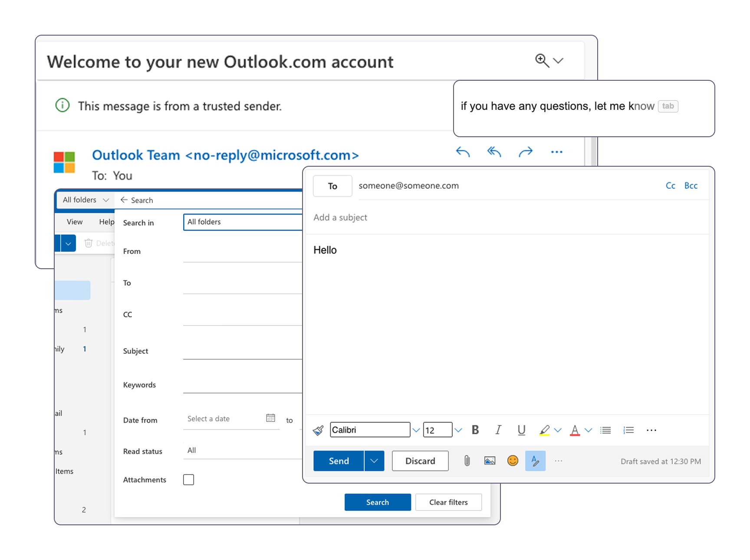Click the Reply all icon
Viewport: 750px width, 560px height.
tap(494, 152)
